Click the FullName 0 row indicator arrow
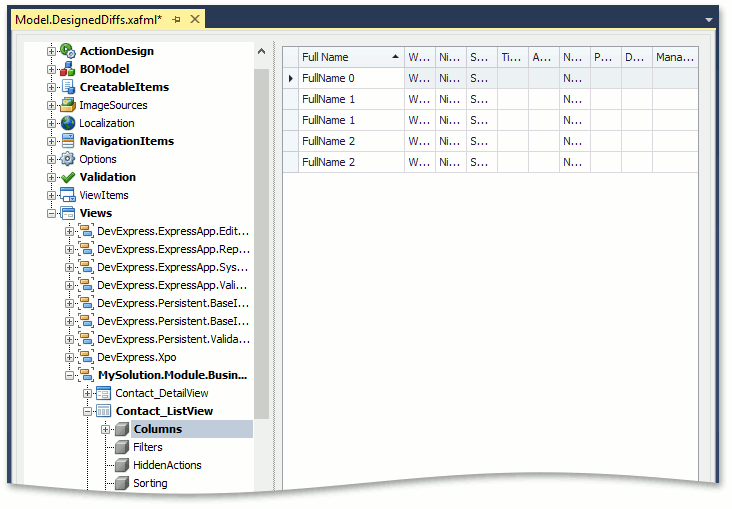This screenshot has height=509, width=732. [x=290, y=78]
